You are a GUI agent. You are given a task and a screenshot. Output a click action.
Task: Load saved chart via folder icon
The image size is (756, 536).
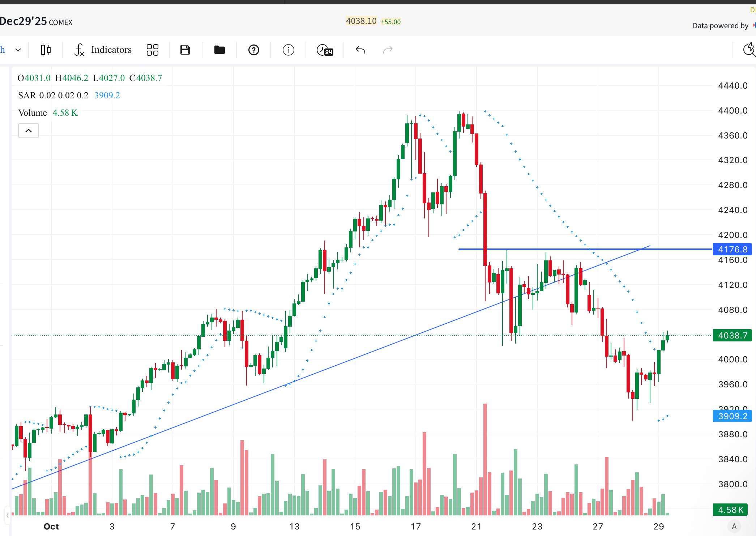219,50
